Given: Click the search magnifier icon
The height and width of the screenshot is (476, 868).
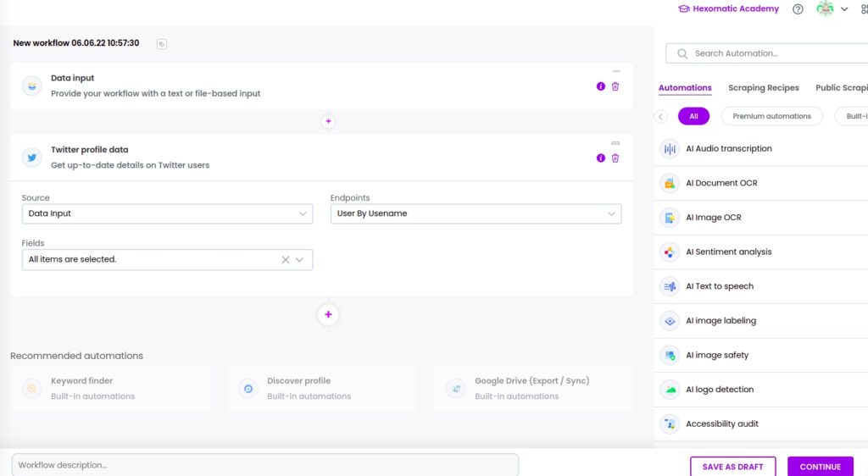Looking at the screenshot, I should (682, 53).
